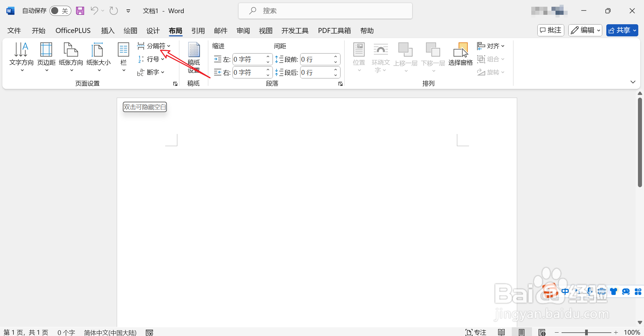Switch to the 审阅 (Review) ribbon tab

(243, 30)
